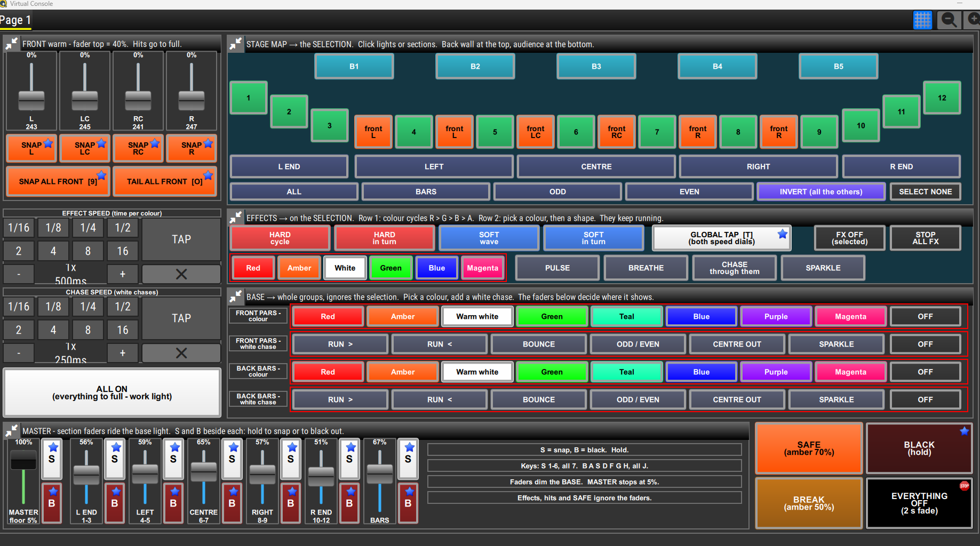Click the MASTER snap S button
Image resolution: width=980 pixels, height=546 pixels.
(x=52, y=459)
